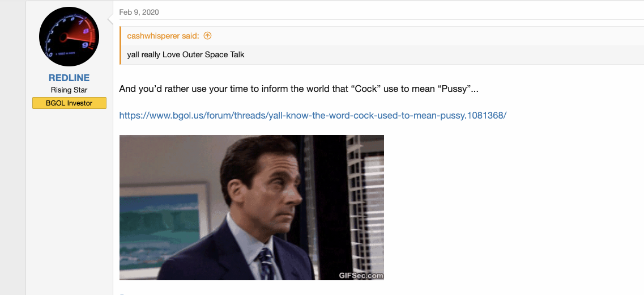The image size is (644, 295).
Task: Click the 'Rising Star' user title
Action: pyautogui.click(x=69, y=90)
